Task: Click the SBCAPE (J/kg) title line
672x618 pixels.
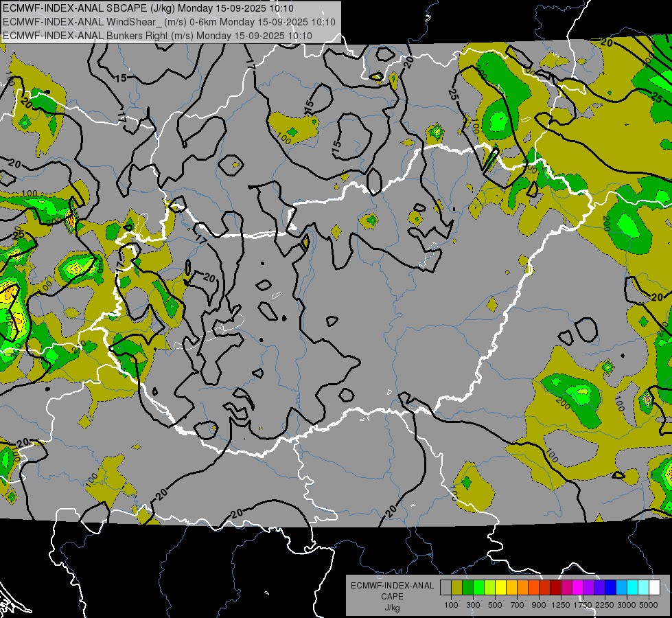Action: click(148, 8)
